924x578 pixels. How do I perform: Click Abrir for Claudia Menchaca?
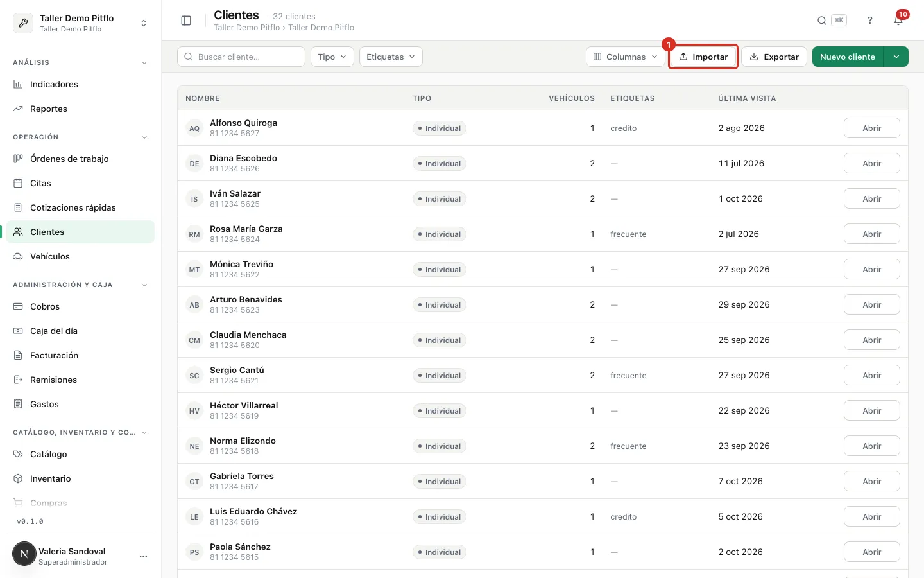pos(871,340)
